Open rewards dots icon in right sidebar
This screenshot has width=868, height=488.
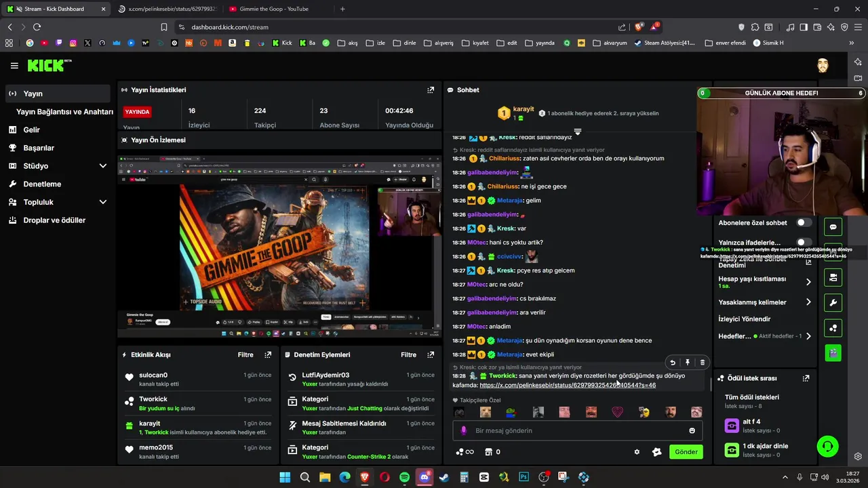coord(833,328)
